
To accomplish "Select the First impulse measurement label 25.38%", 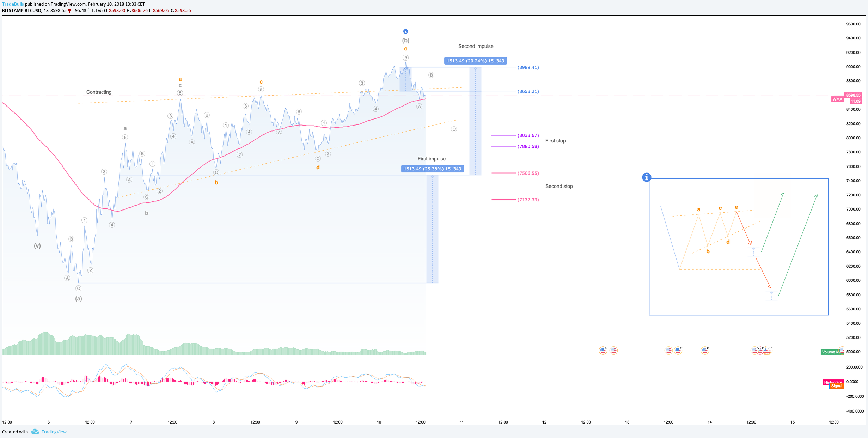I will pos(432,169).
